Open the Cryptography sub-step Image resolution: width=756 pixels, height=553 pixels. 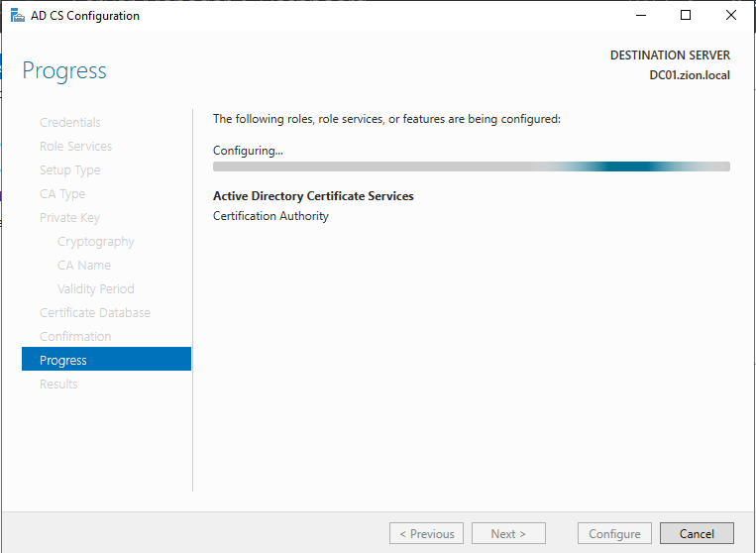95,242
